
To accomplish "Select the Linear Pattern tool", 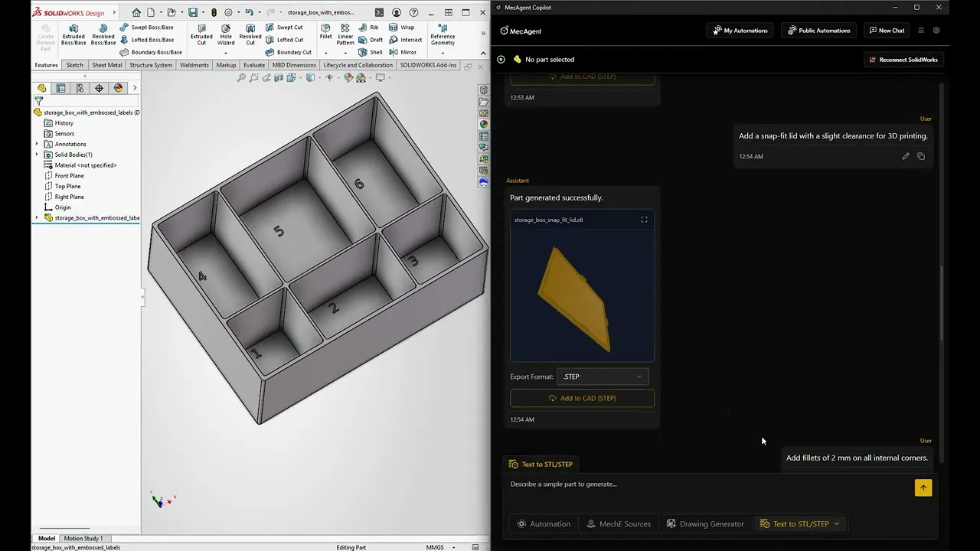I will click(x=345, y=34).
